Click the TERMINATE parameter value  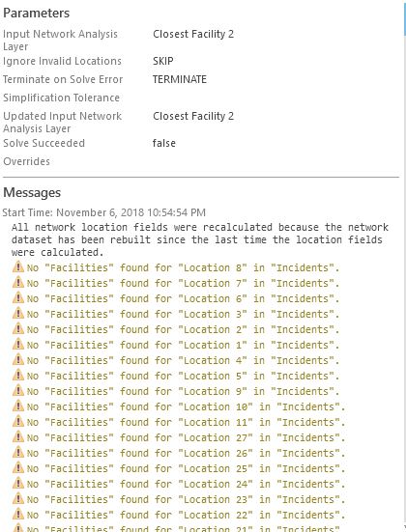tap(180, 79)
